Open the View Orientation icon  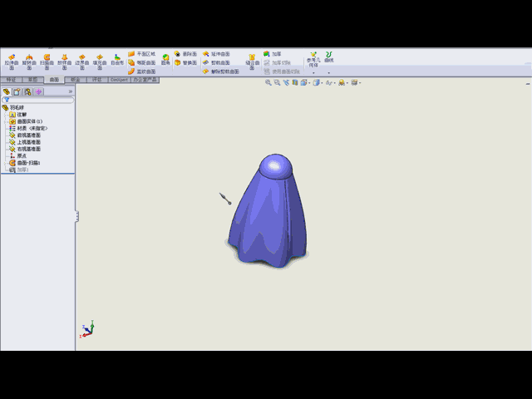coord(303,82)
